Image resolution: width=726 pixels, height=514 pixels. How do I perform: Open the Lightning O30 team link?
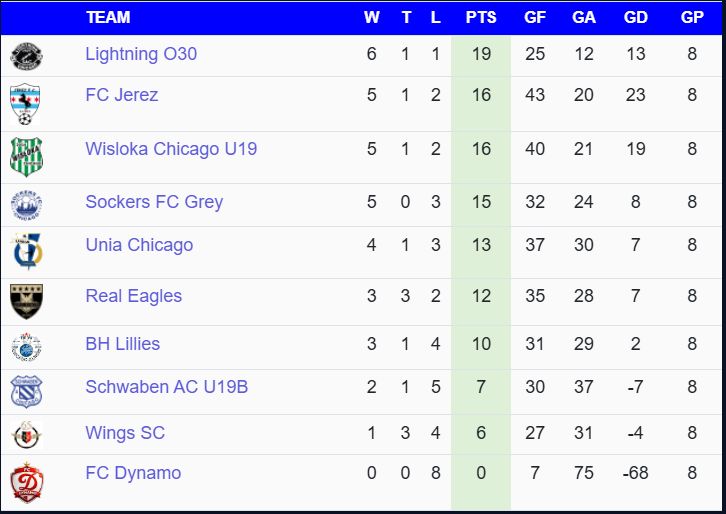pos(141,54)
